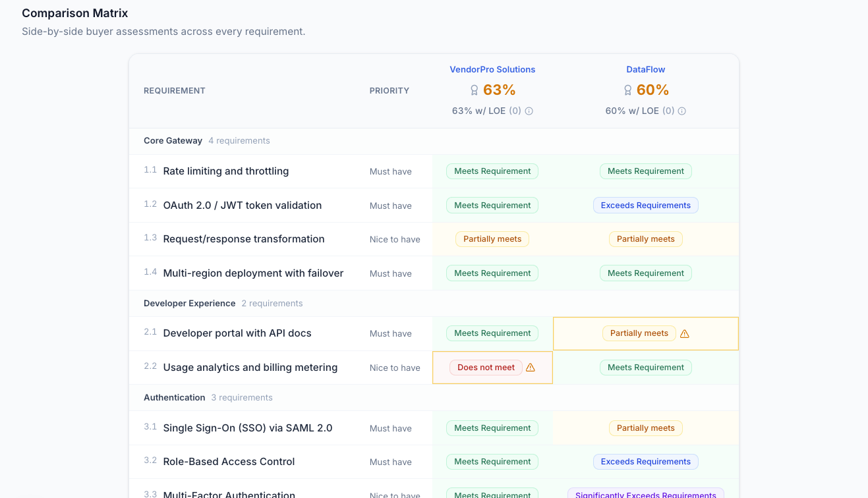Click VendorPro's Meets Requirement badge for Role-Based Access Control
This screenshot has width=868, height=498.
pos(492,462)
